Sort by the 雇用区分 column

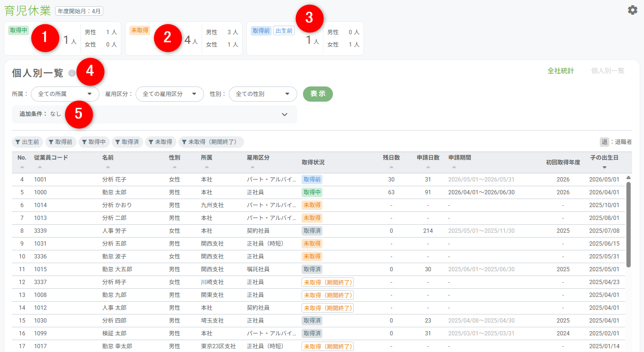[x=253, y=167]
